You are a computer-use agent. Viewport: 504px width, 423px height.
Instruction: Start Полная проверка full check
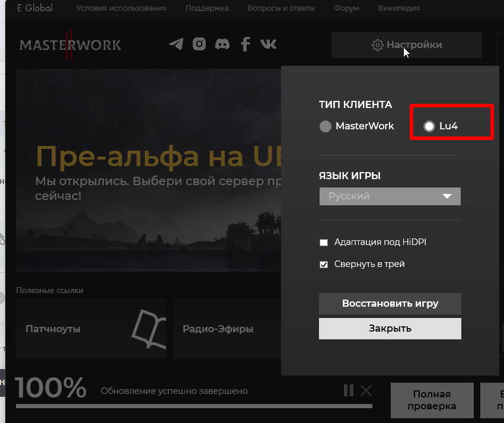(x=432, y=400)
